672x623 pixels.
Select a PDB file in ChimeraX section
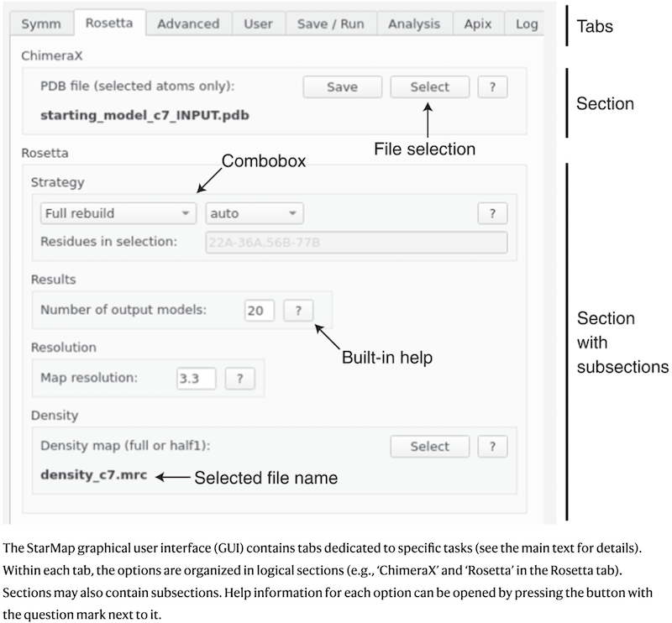(429, 87)
